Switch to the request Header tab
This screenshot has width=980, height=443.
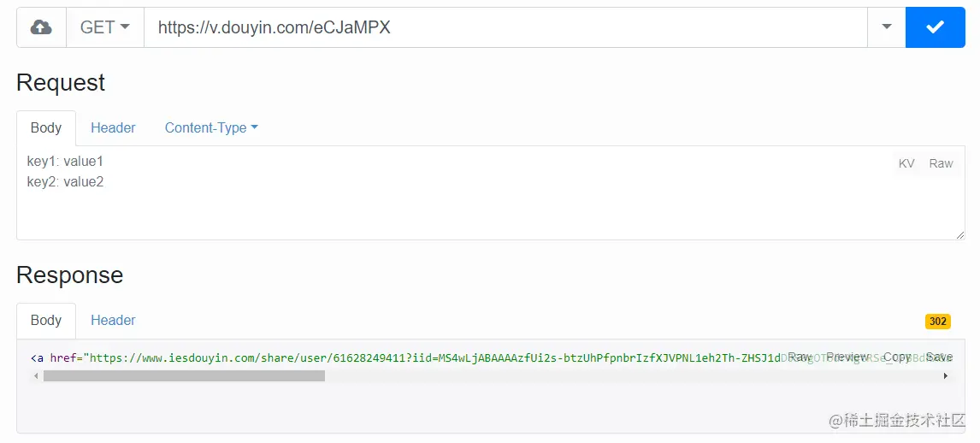coord(113,127)
